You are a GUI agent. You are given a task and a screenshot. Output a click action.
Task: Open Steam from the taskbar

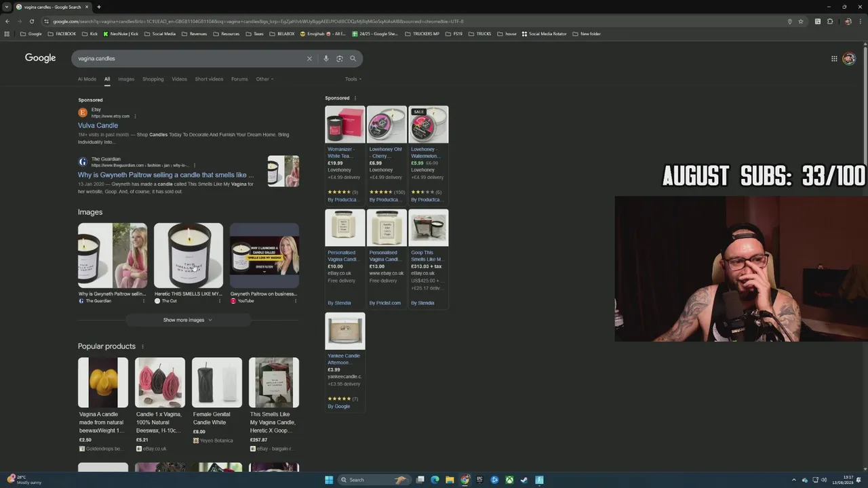524,480
